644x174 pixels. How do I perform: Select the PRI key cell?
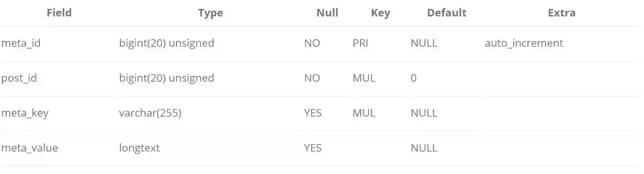360,43
